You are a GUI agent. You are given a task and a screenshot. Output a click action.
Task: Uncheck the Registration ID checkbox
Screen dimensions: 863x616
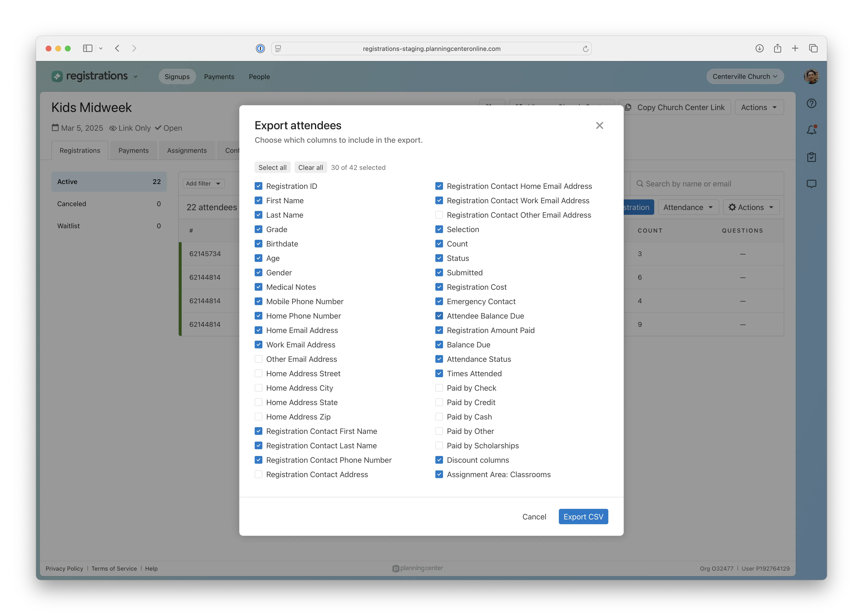258,186
